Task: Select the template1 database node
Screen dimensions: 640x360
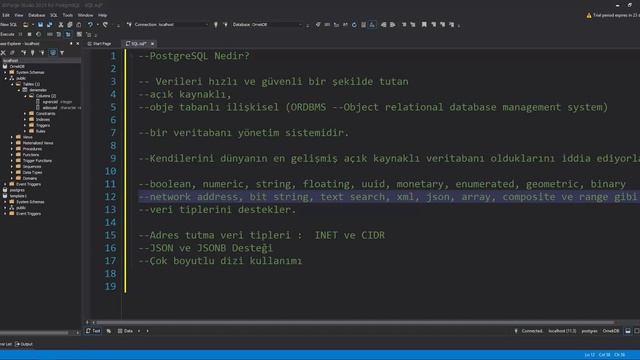Action: [18, 196]
